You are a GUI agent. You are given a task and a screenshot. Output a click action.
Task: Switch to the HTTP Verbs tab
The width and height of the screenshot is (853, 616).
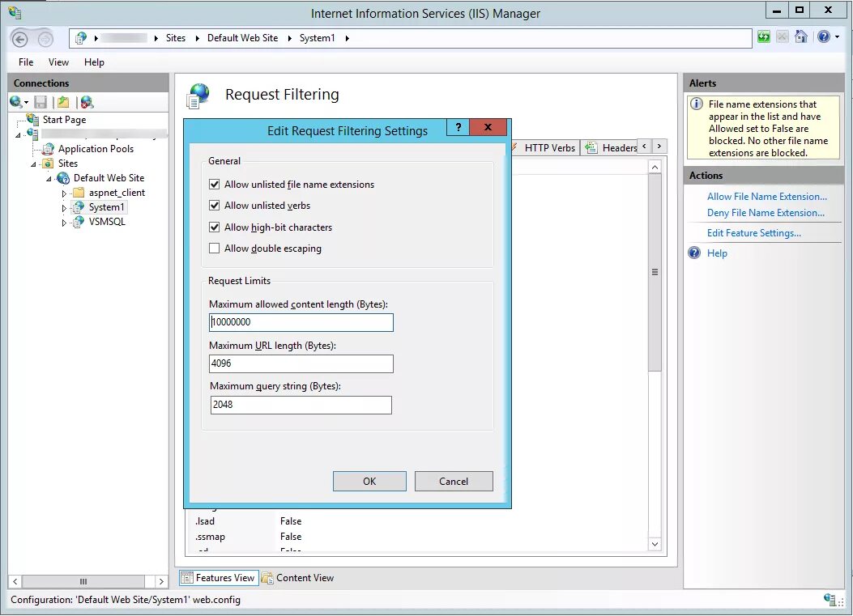point(546,148)
